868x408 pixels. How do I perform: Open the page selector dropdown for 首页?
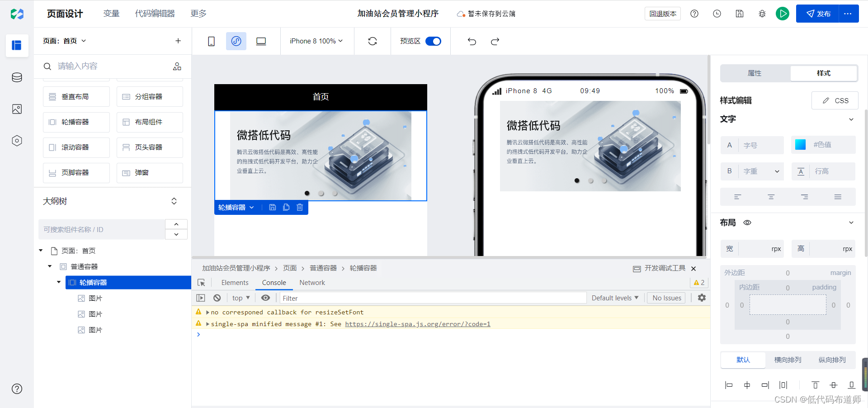pyautogui.click(x=65, y=41)
